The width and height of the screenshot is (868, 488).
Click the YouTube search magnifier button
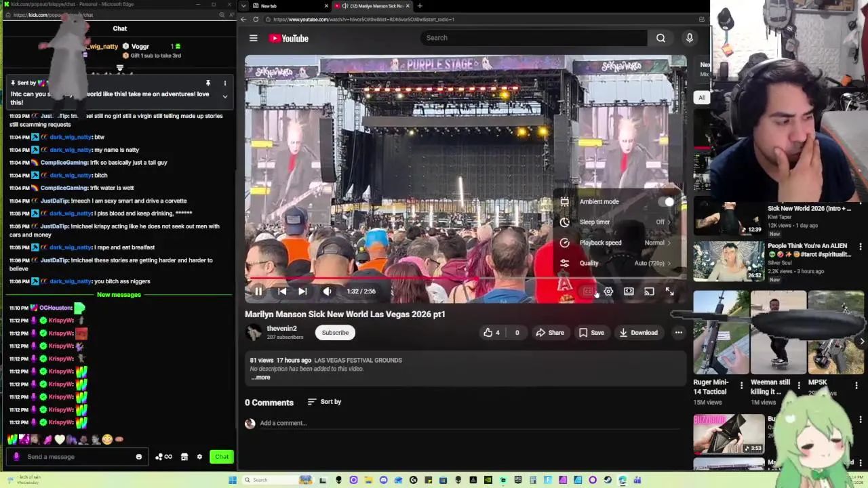(660, 38)
